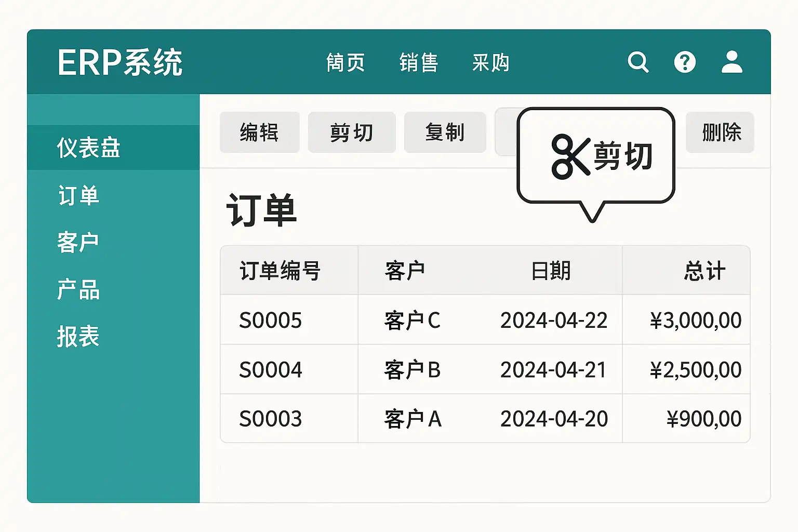Sort by 订单编号 column header

coord(280,271)
